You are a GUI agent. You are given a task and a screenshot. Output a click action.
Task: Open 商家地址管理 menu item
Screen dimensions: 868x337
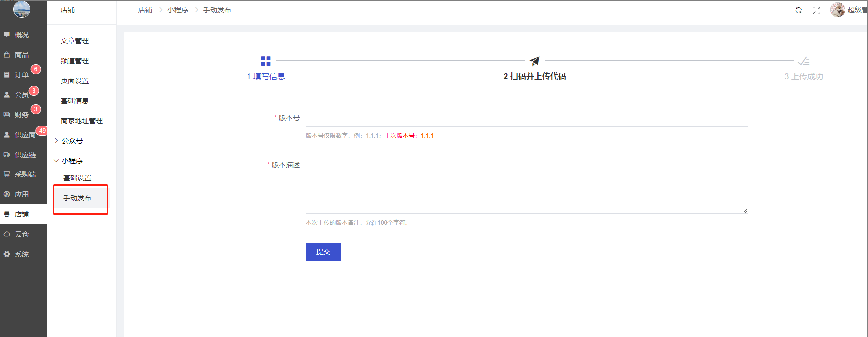[82, 121]
